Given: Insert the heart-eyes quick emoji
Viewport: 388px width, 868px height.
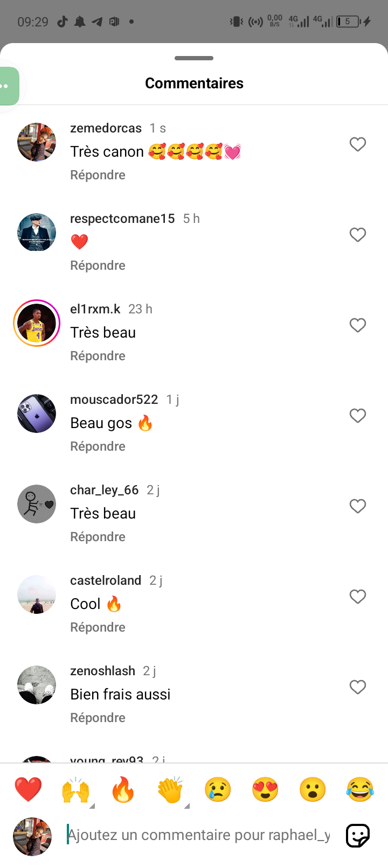Looking at the screenshot, I should [265, 790].
